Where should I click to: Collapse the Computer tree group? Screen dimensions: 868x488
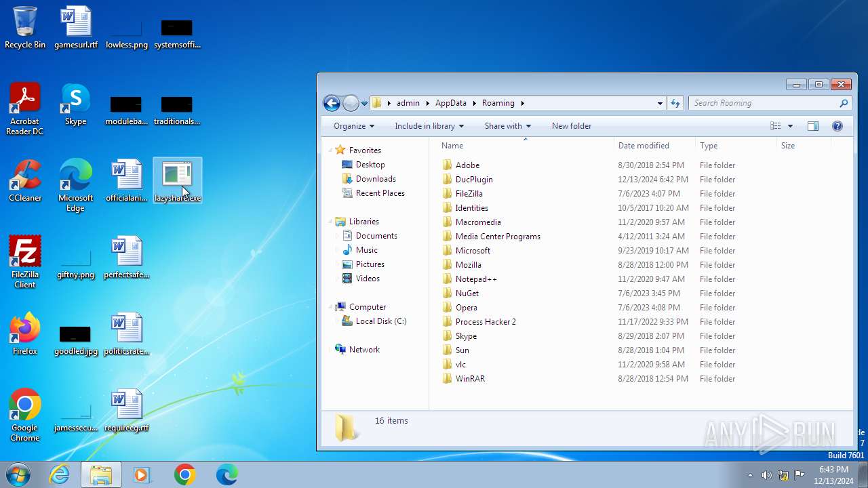330,307
